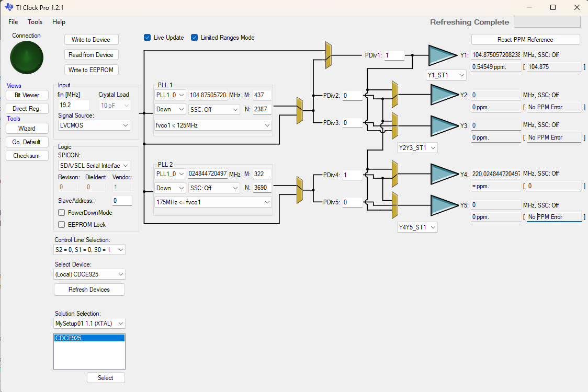
Task: Click the Go Default button
Action: click(27, 142)
